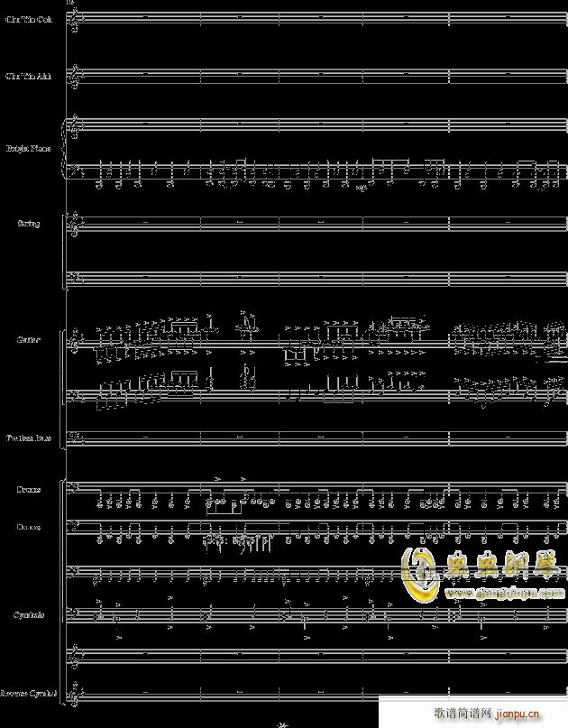Open the jianpu.cn link at bottom right
Screen dimensions: 568x728
534,713
